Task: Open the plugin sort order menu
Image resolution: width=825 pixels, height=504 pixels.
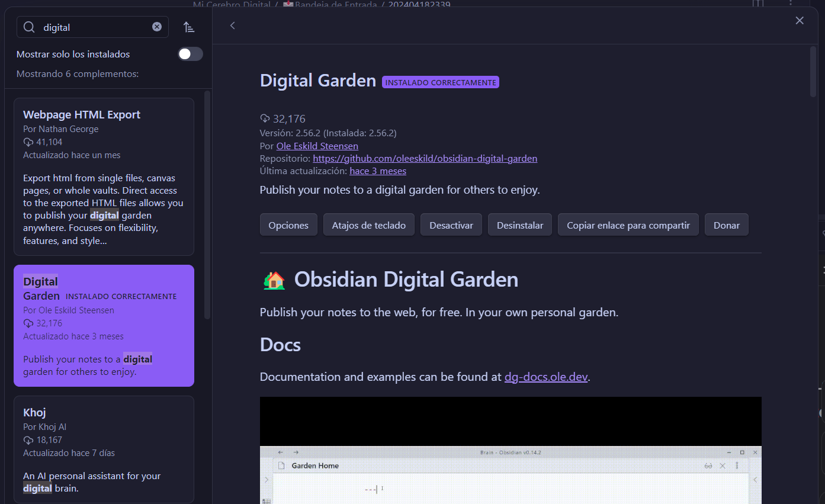Action: coord(189,27)
